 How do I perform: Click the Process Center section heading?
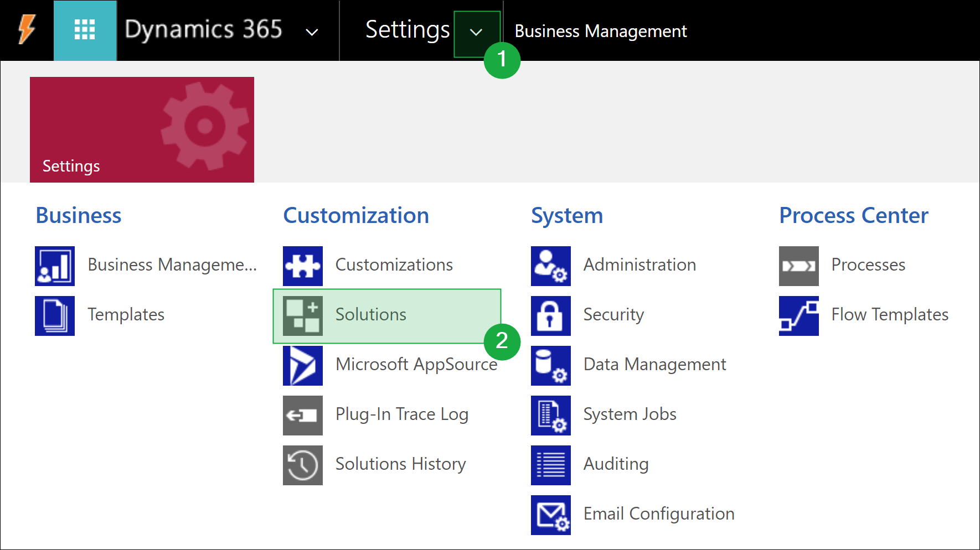[854, 216]
